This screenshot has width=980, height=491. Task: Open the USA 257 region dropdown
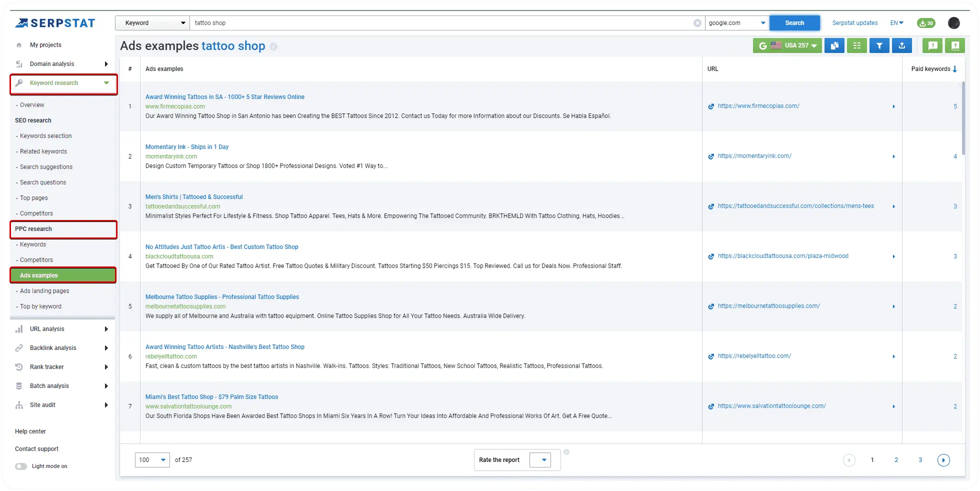pyautogui.click(x=787, y=45)
